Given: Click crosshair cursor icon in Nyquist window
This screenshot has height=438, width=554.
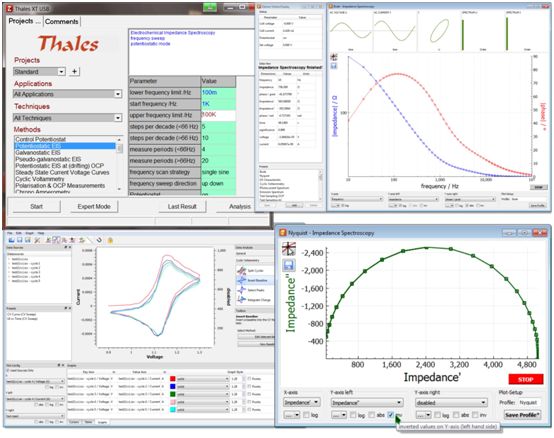Looking at the screenshot, I should coord(289,249).
